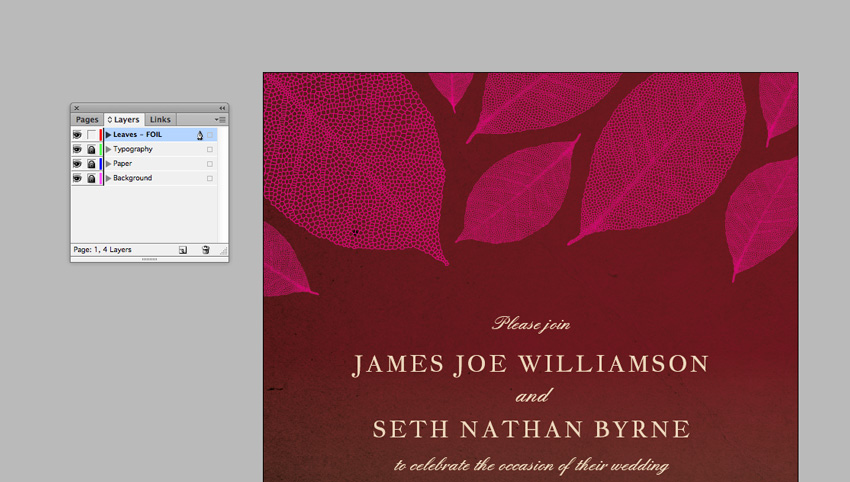
Task: Click blue color swatch of Paper layer
Action: pyautogui.click(x=101, y=164)
